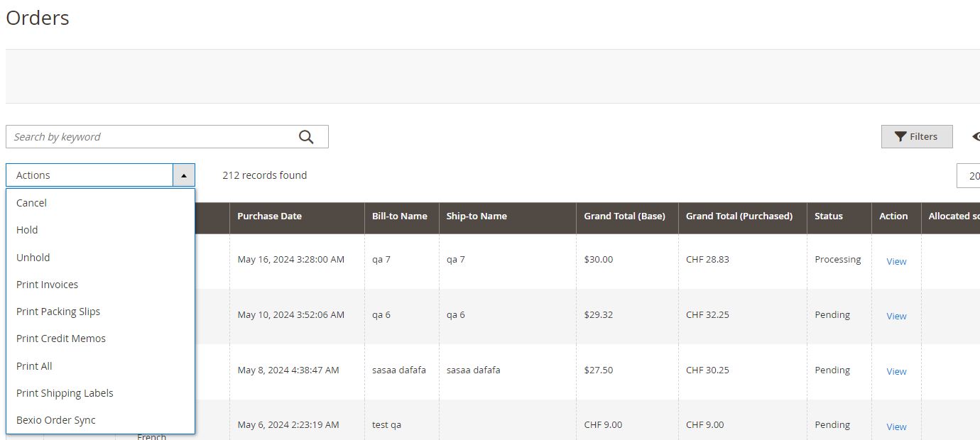980x440 pixels.
Task: View the sasaa dafafa order
Action: [896, 371]
